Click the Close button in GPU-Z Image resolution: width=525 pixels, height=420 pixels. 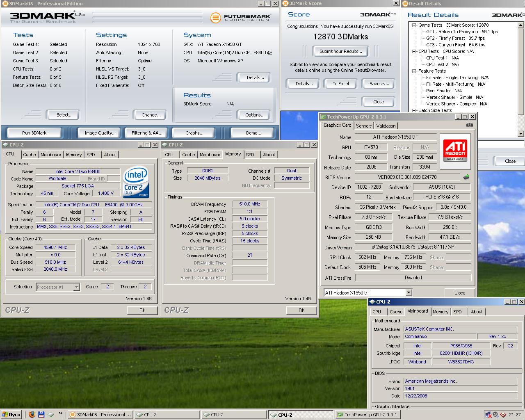pos(460,293)
